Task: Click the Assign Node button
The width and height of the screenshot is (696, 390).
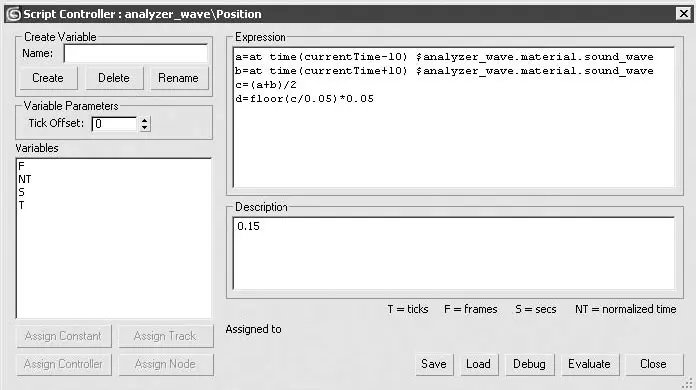Action: coord(165,364)
